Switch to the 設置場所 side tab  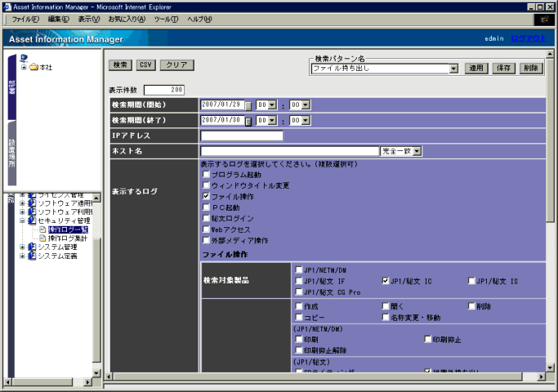coord(11,154)
